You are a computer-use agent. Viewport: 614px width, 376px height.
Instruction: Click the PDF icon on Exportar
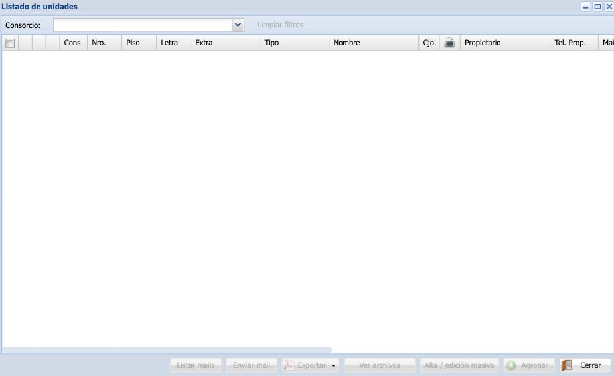coord(289,365)
